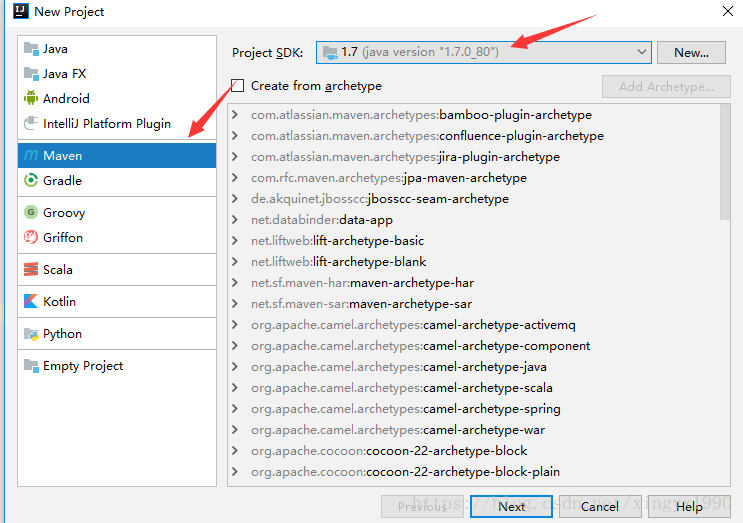743x523 pixels.
Task: Select the Scala icon
Action: pos(30,270)
